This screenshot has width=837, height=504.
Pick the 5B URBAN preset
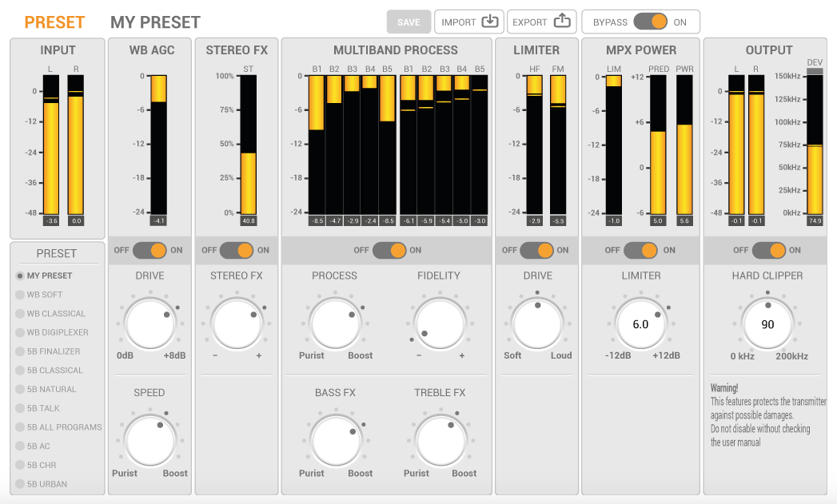point(47,484)
